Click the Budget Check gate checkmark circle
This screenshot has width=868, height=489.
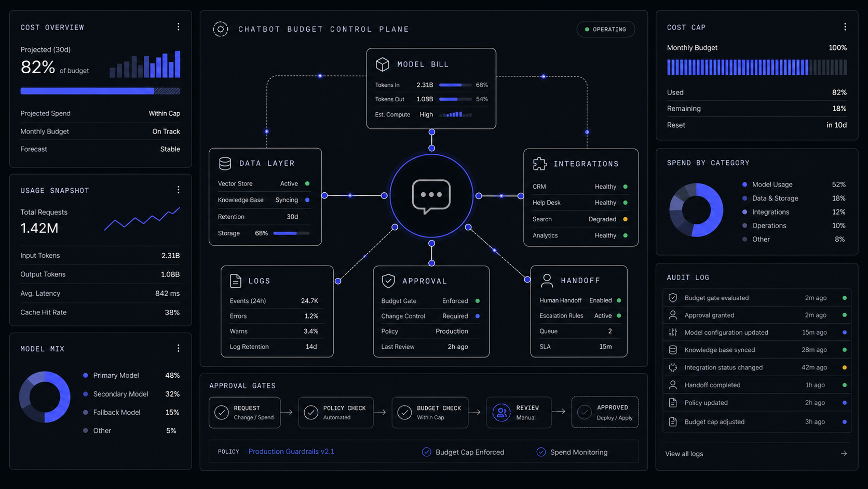pos(404,413)
